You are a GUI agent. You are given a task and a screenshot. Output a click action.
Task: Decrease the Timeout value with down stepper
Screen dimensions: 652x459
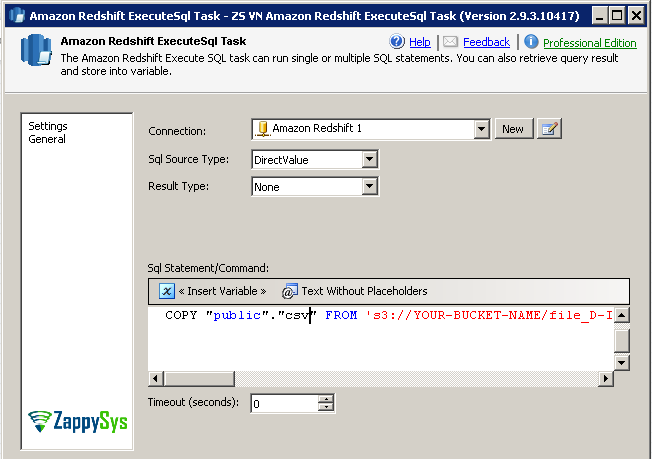point(326,407)
